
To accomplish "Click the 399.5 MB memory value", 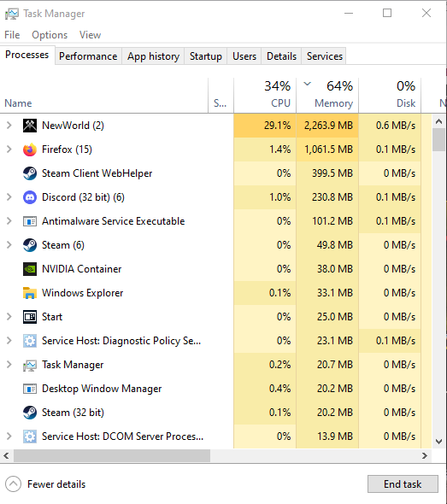I will (332, 173).
